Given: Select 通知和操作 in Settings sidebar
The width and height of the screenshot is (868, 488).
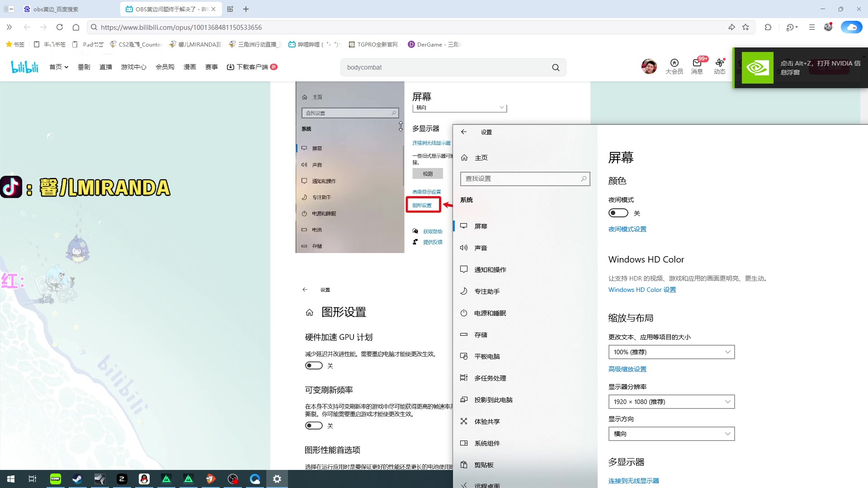Looking at the screenshot, I should pyautogui.click(x=524, y=269).
